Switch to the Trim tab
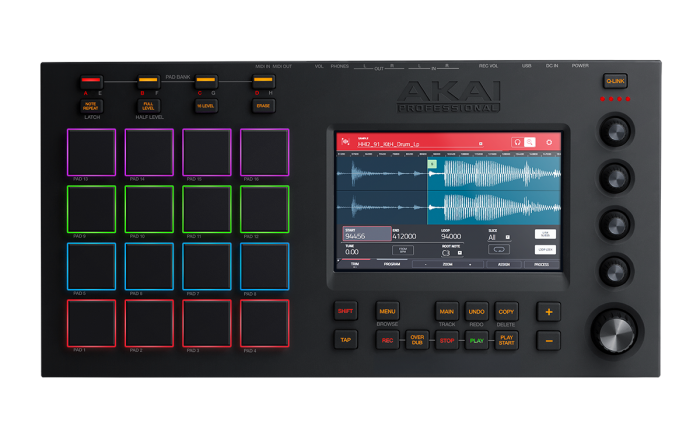Screen dimensions: 700x438 355,264
